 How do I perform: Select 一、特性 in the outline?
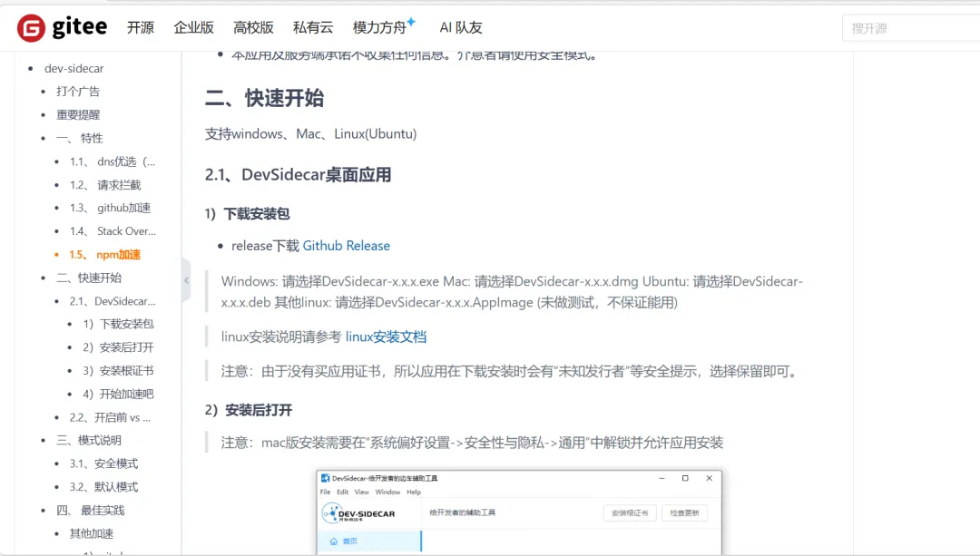coord(79,138)
